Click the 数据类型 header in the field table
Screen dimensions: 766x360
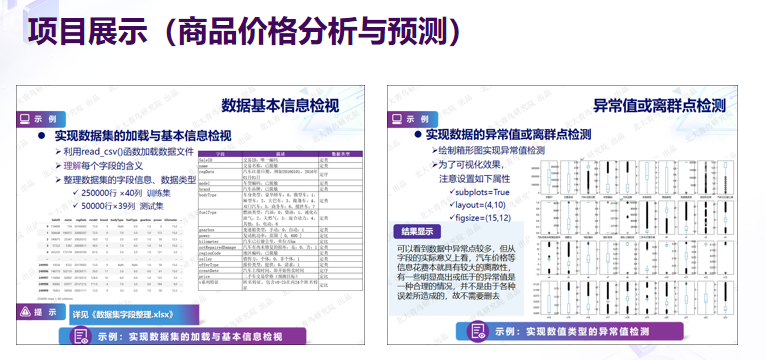coord(340,154)
